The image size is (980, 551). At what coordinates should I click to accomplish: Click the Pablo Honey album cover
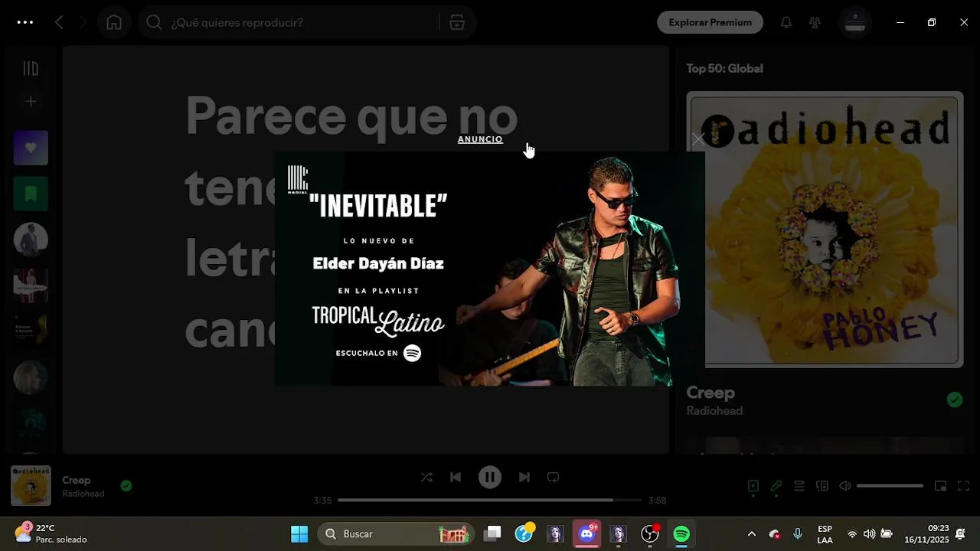click(x=825, y=230)
